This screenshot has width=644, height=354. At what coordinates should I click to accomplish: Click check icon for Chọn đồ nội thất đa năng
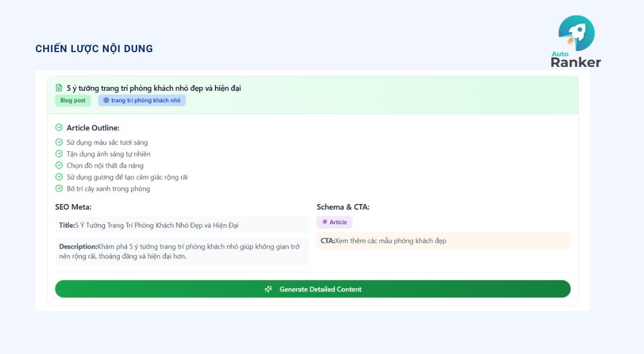coord(59,165)
